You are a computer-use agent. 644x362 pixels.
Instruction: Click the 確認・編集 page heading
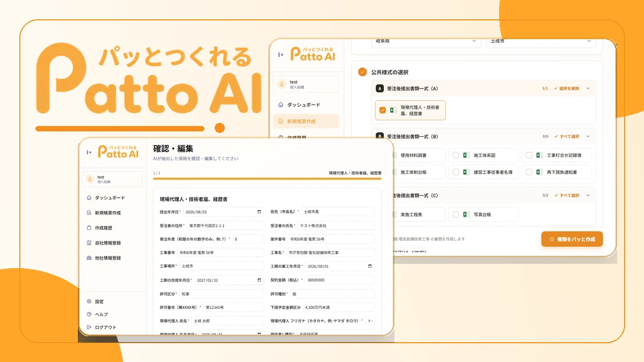173,149
